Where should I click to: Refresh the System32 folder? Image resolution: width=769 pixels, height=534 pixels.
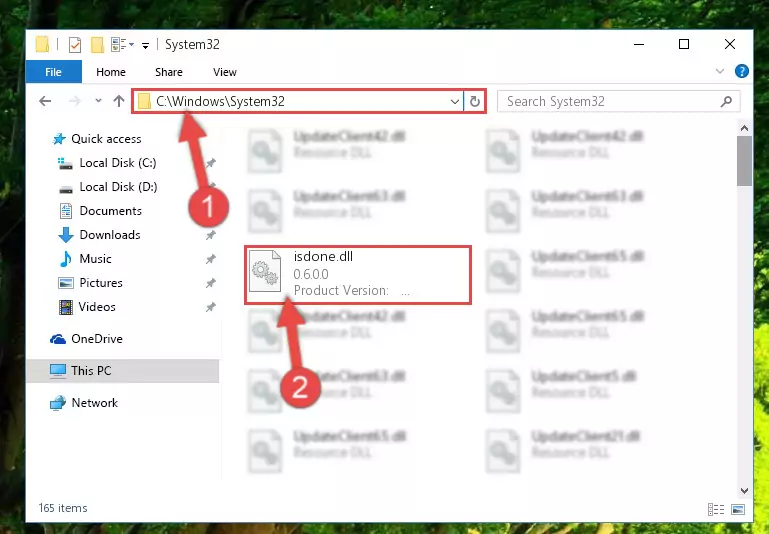click(474, 102)
